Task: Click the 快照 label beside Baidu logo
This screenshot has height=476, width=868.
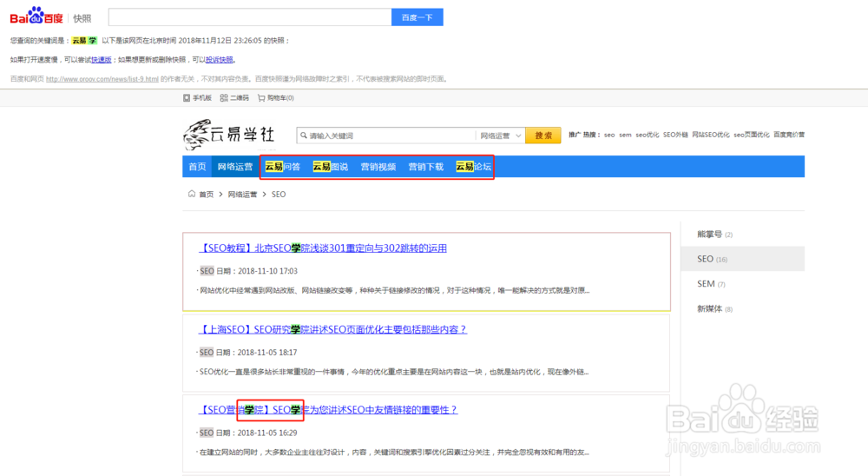Action: point(82,18)
